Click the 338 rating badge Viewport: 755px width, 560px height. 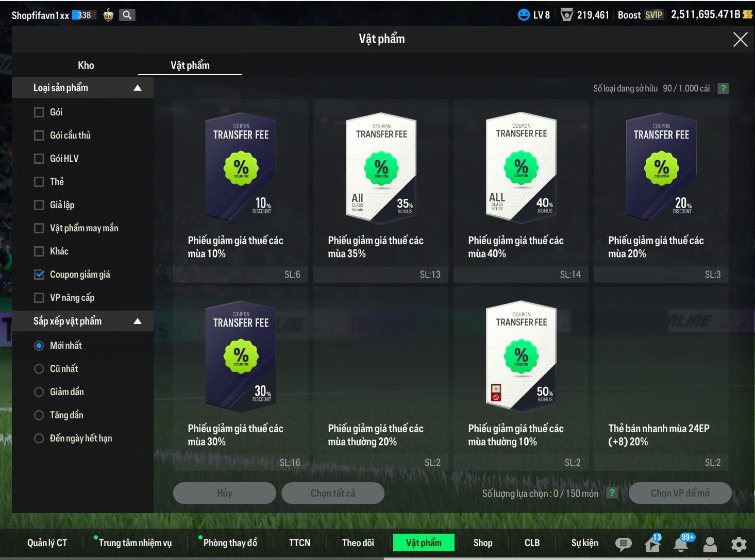(84, 15)
